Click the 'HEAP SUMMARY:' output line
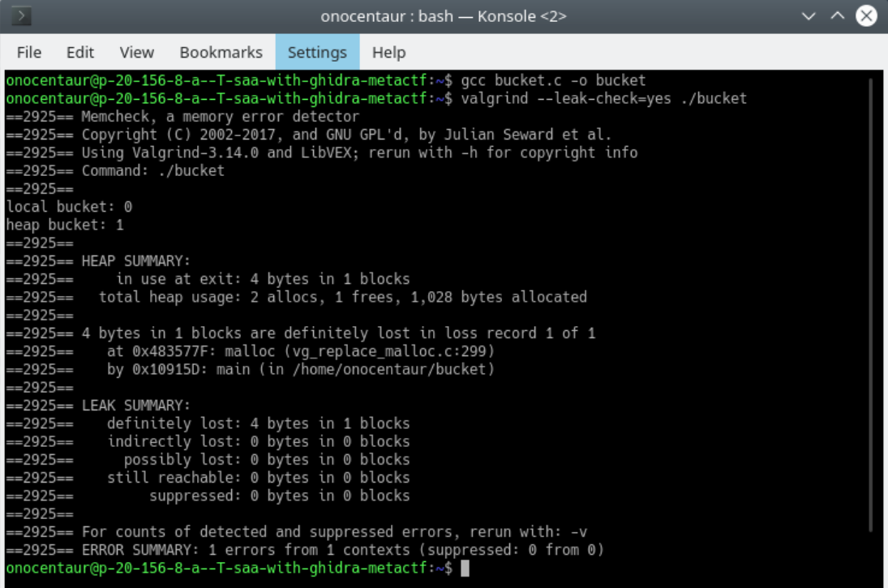This screenshot has width=888, height=588. [135, 260]
